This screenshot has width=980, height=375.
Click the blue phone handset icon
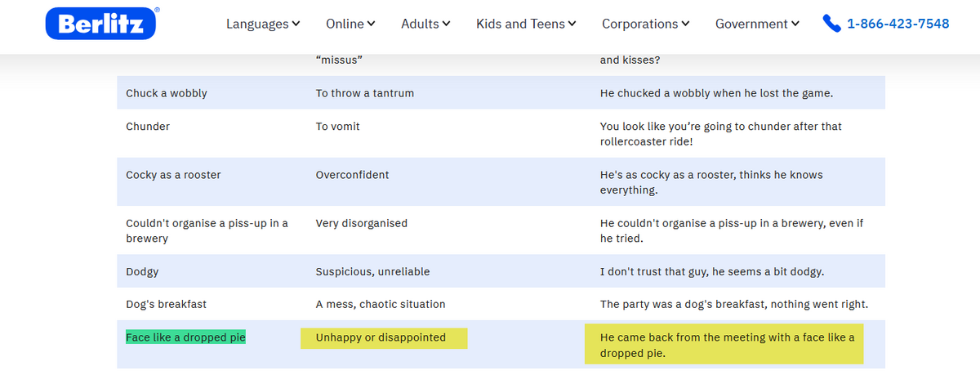[x=832, y=24]
